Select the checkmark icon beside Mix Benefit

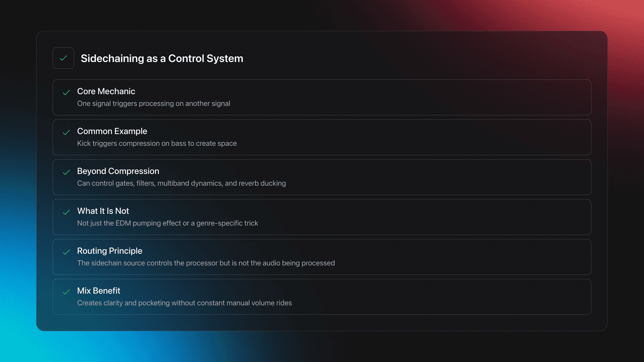click(66, 292)
